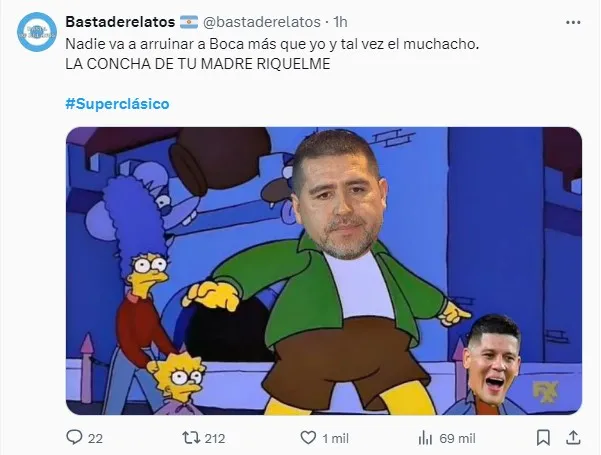Share the tweet via upload arrow icon
This screenshot has width=601, height=455.
click(573, 437)
